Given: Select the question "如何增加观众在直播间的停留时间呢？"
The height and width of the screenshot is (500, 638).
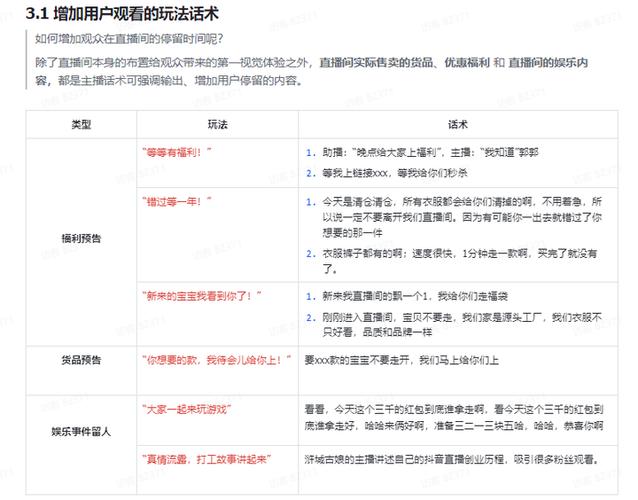Looking at the screenshot, I should [x=129, y=39].
